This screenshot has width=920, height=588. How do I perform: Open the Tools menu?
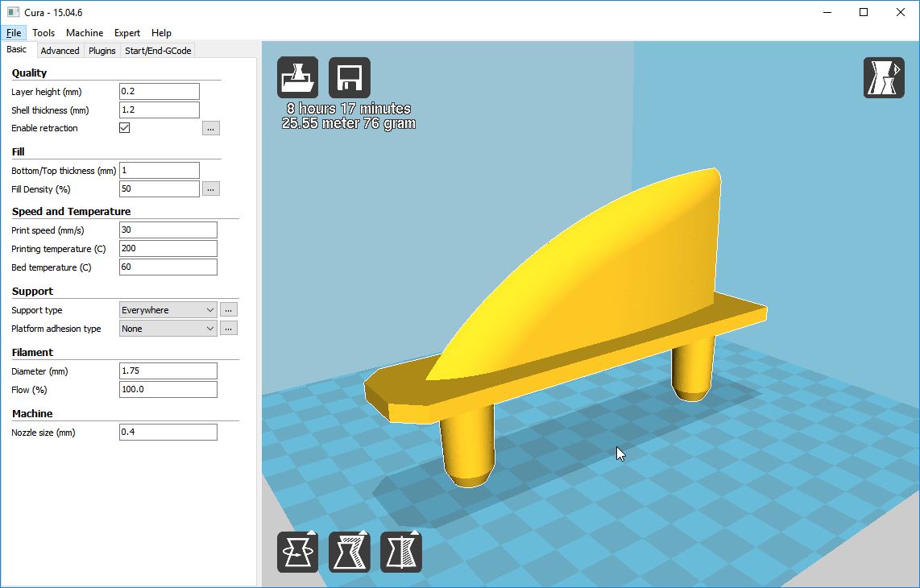(44, 33)
